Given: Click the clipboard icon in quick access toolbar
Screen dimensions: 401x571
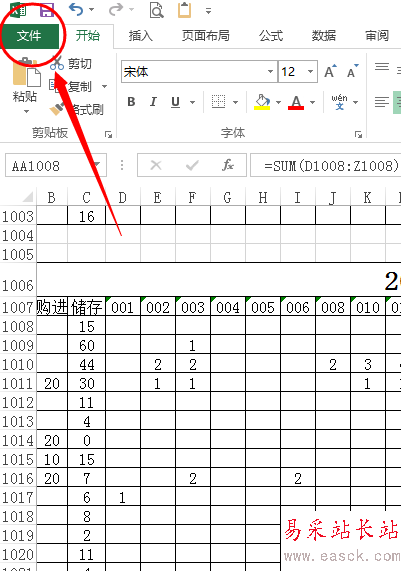Looking at the screenshot, I should click(x=184, y=10).
